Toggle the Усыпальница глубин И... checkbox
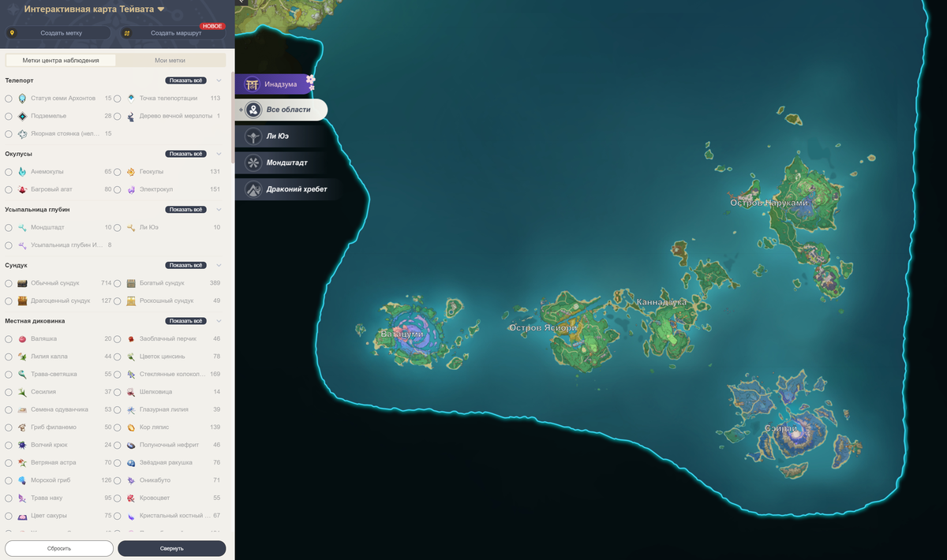 9,245
